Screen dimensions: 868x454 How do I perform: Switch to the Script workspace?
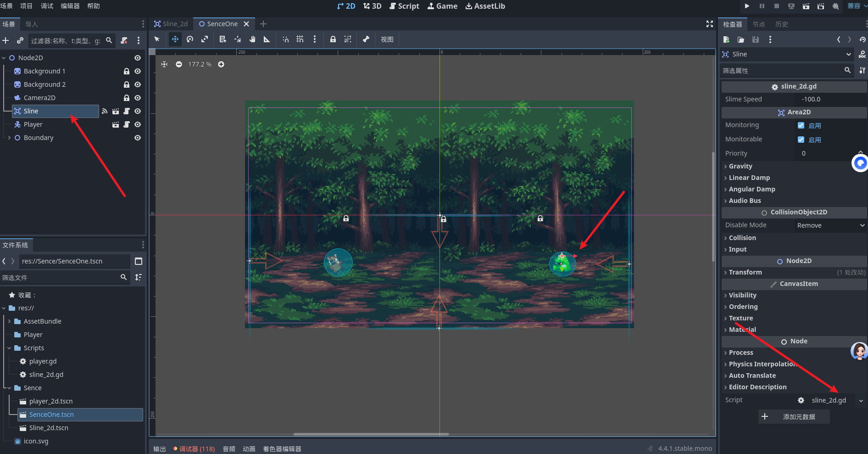(404, 6)
